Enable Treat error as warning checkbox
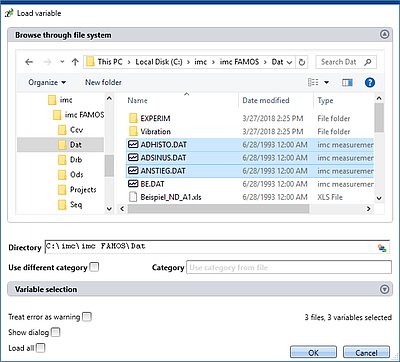This screenshot has height=362, width=400. [87, 316]
